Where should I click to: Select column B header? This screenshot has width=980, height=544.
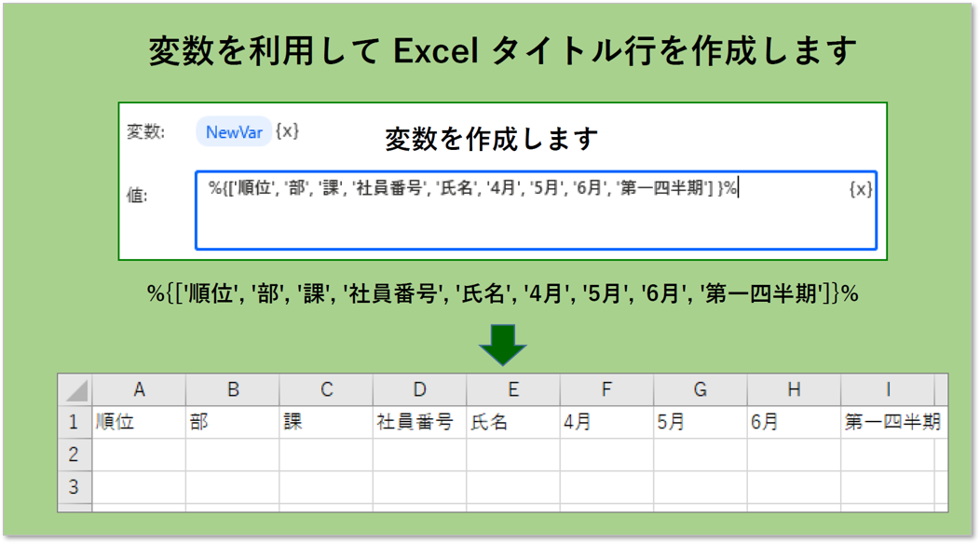click(233, 390)
